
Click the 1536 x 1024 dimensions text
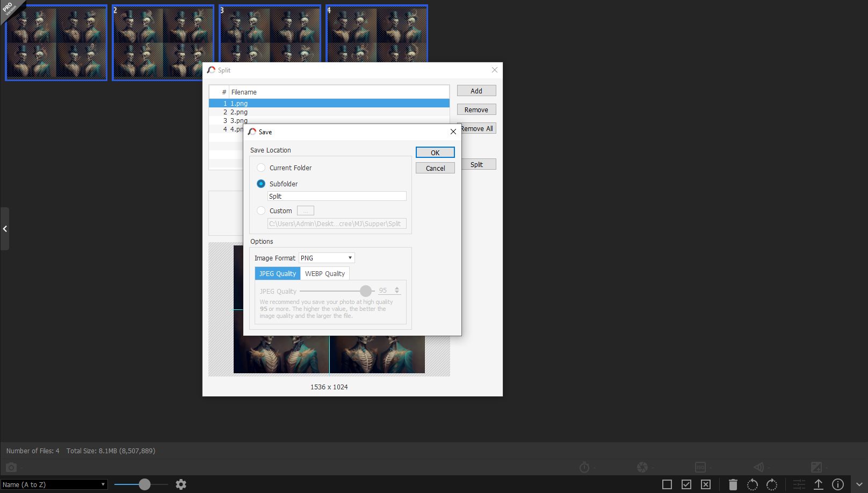[329, 387]
